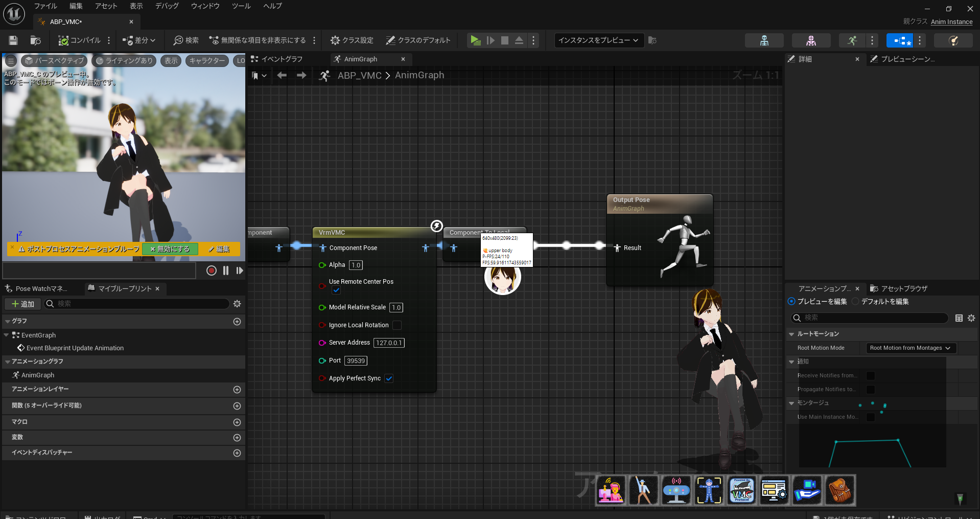Select the mocap suit icon in bottom toolbar
The image size is (980, 519).
(709, 490)
